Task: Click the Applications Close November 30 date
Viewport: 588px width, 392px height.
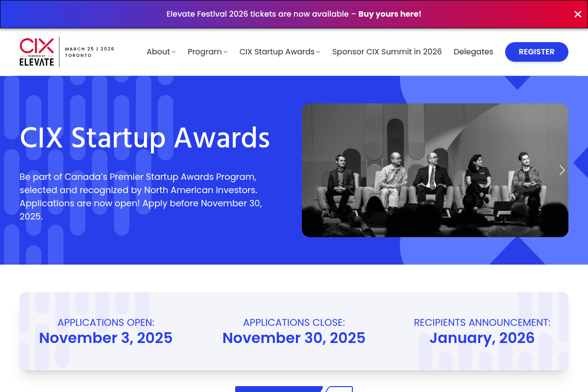Action: tap(294, 338)
